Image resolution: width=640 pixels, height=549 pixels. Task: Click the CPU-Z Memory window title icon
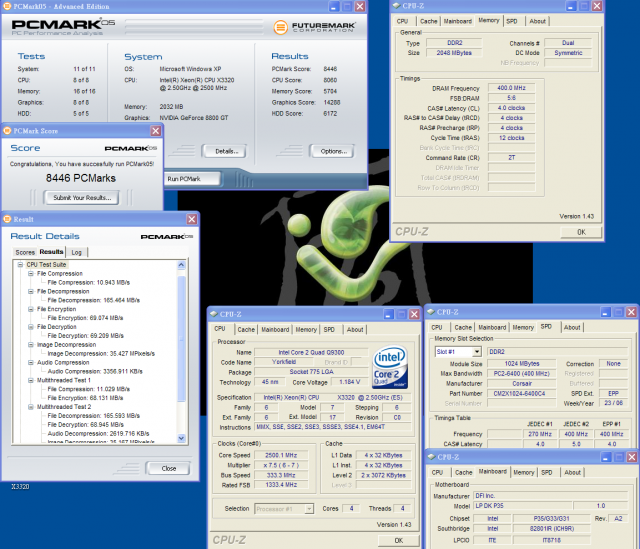[x=396, y=6]
